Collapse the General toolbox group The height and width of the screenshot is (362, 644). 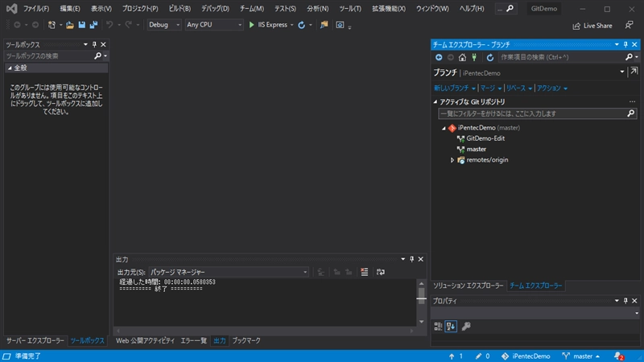(x=10, y=68)
